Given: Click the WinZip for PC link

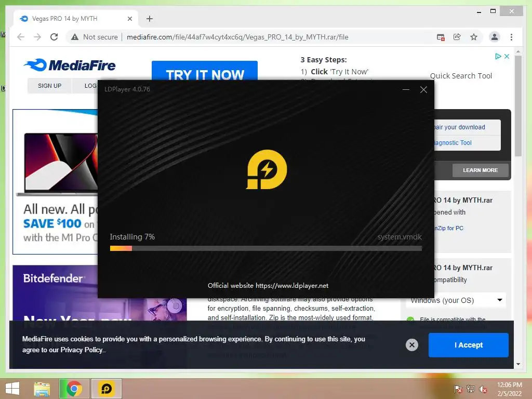Looking at the screenshot, I should tap(449, 229).
